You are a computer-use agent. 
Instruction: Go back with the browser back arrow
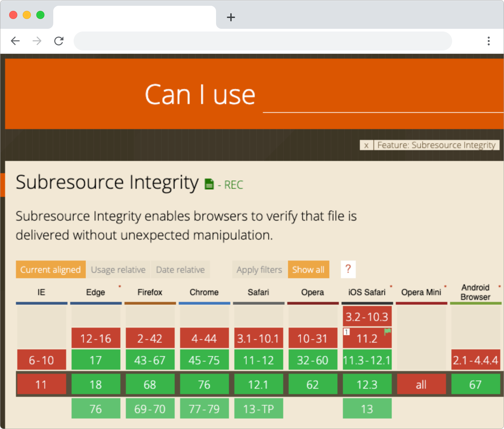15,41
